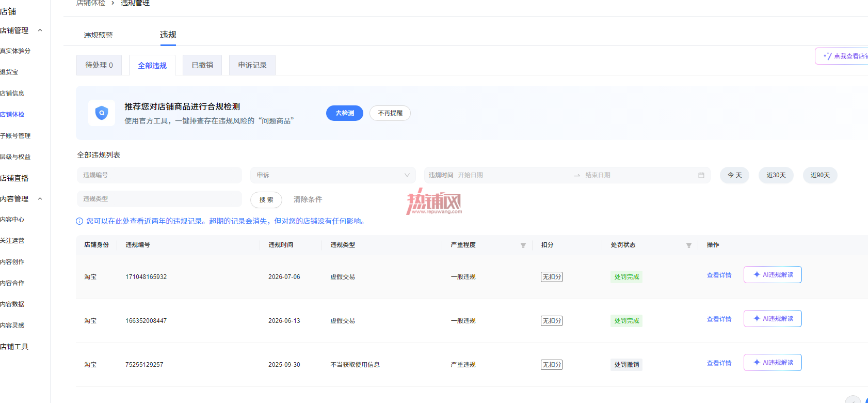
Task: Open the 申诉 dropdown filter
Action: point(333,175)
